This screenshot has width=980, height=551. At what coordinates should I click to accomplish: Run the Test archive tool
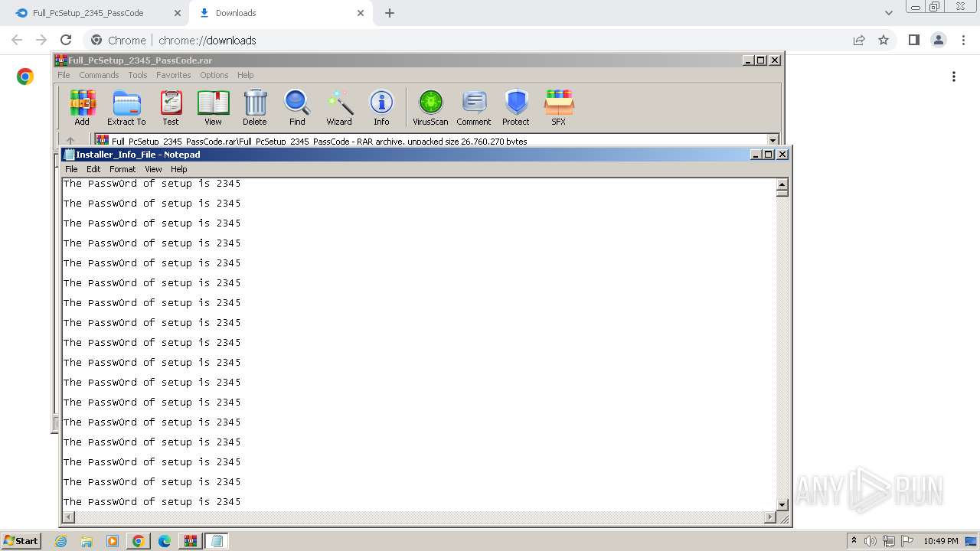(171, 108)
